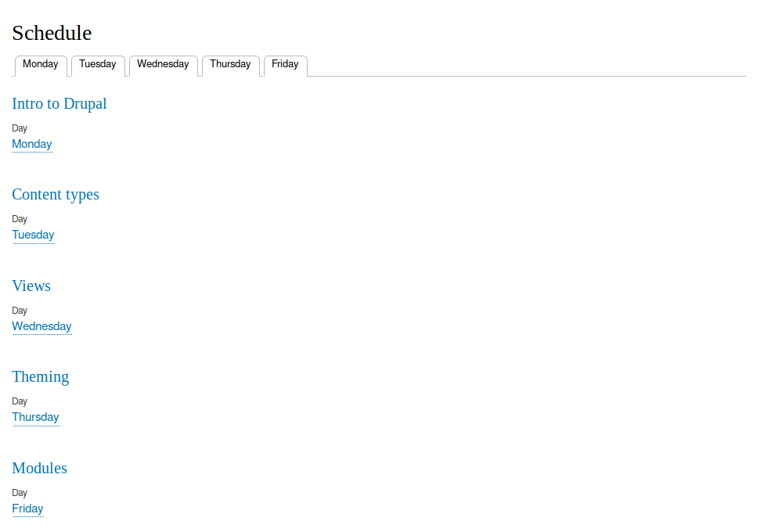Click the Tuesday link under Content types
757x532 pixels.
click(33, 235)
